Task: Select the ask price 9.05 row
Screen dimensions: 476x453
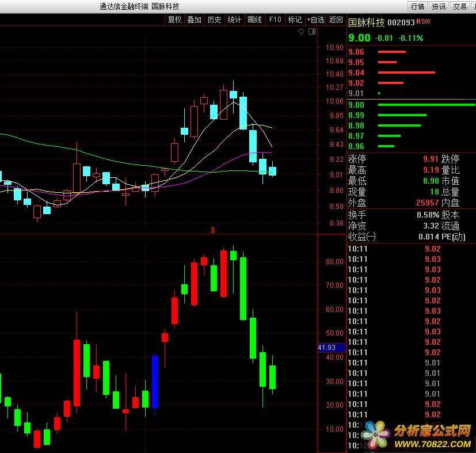Action: 411,62
